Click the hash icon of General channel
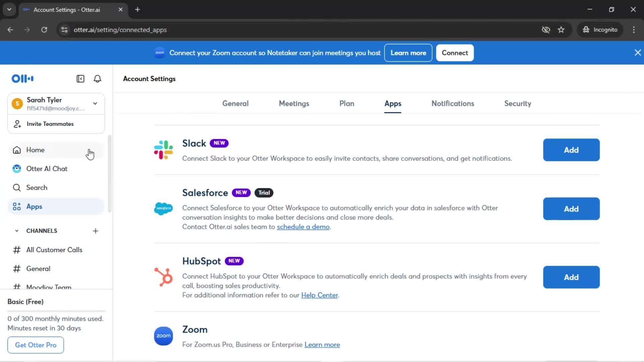This screenshot has width=644, height=362. pos(17,268)
